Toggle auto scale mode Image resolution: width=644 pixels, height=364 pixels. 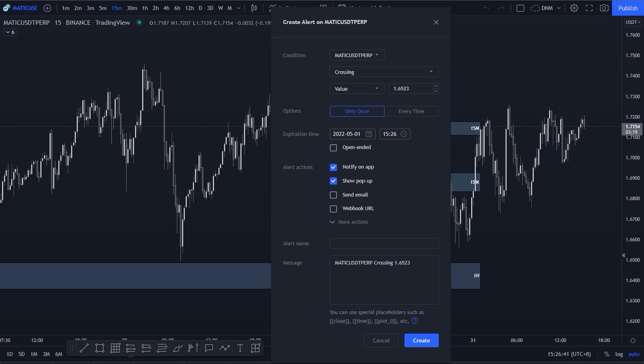[633, 354]
